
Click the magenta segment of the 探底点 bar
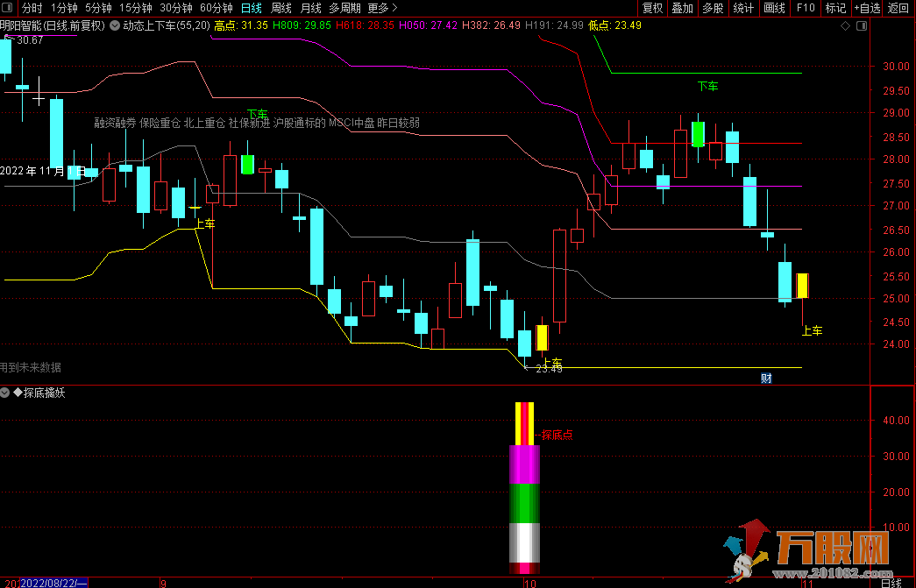tap(524, 464)
